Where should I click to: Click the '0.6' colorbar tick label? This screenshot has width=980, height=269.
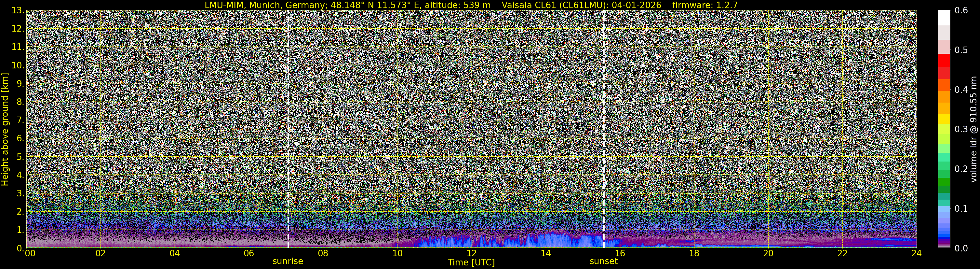coord(961,11)
